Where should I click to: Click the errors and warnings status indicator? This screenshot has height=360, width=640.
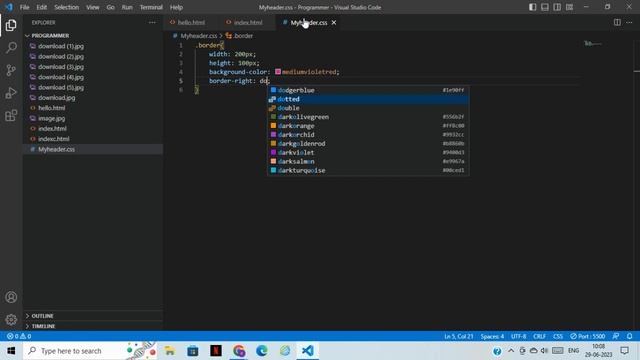tap(19, 336)
